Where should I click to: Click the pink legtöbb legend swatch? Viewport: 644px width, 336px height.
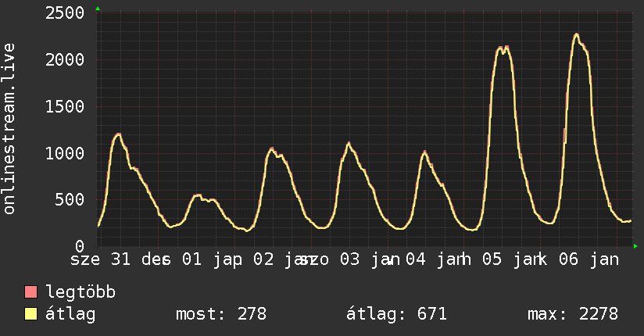coord(30,291)
